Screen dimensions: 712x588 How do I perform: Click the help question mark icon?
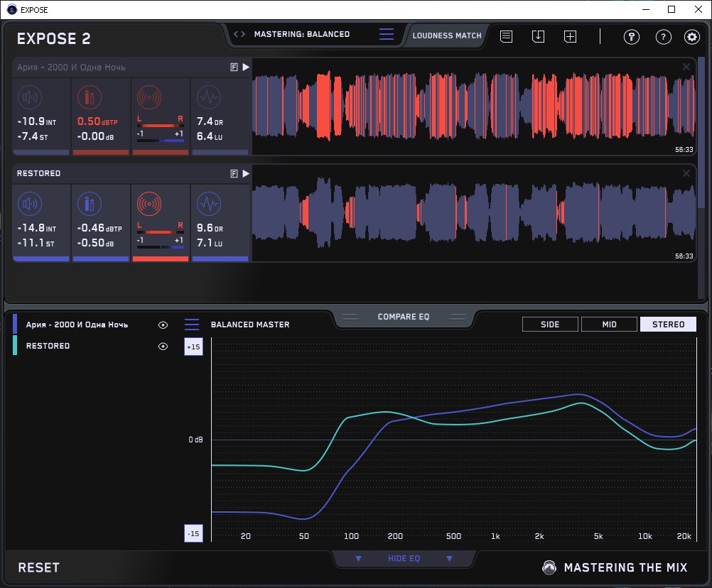pos(663,37)
